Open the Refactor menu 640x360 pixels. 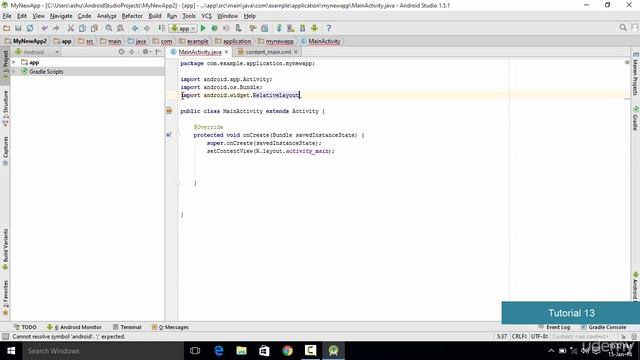132,16
